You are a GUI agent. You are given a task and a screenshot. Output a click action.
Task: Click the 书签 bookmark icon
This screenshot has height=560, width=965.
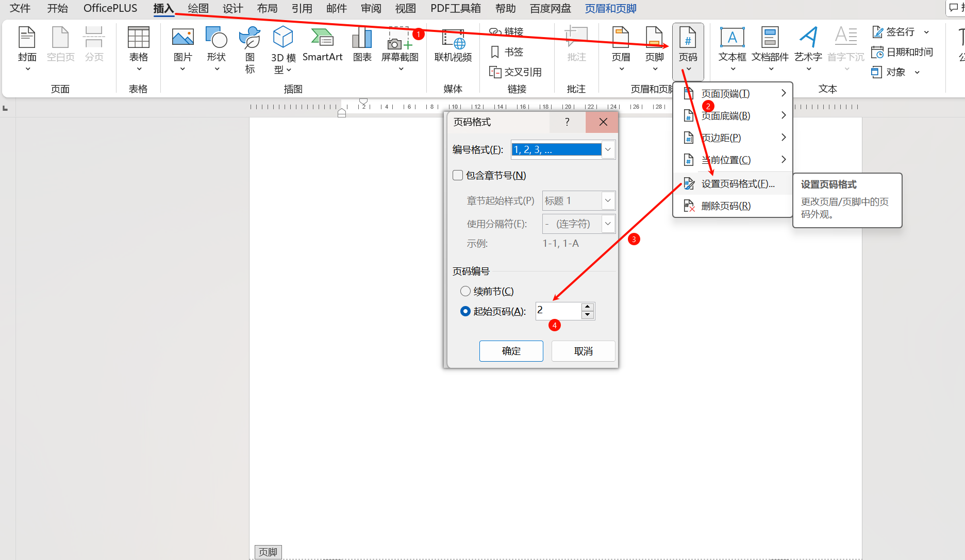click(x=507, y=52)
